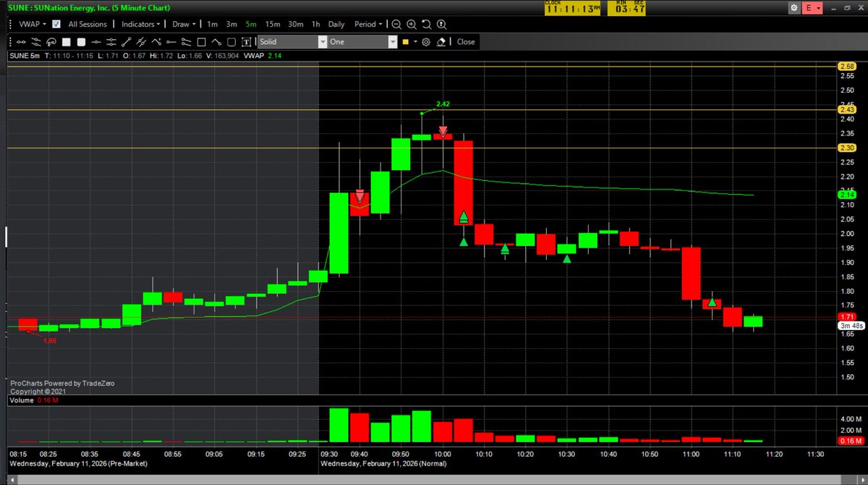The width and height of the screenshot is (868, 485).
Task: Open the Draw menu
Action: click(x=184, y=24)
